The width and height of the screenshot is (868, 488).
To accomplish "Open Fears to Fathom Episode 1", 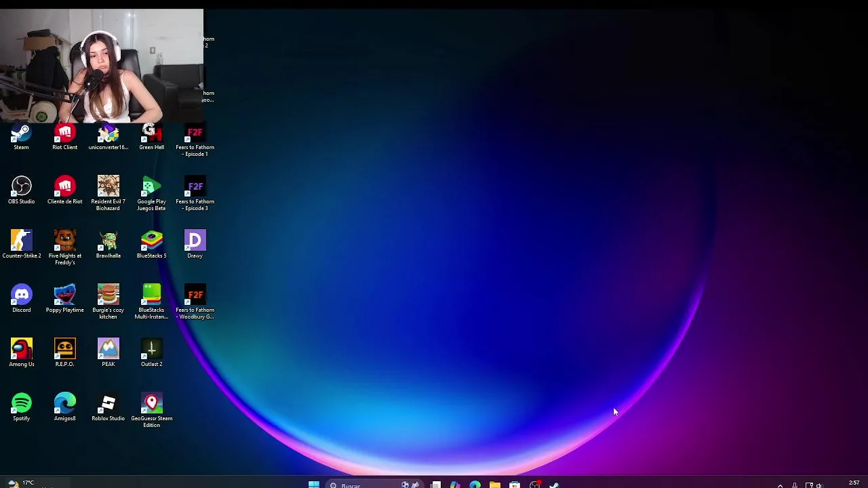I will [x=195, y=140].
